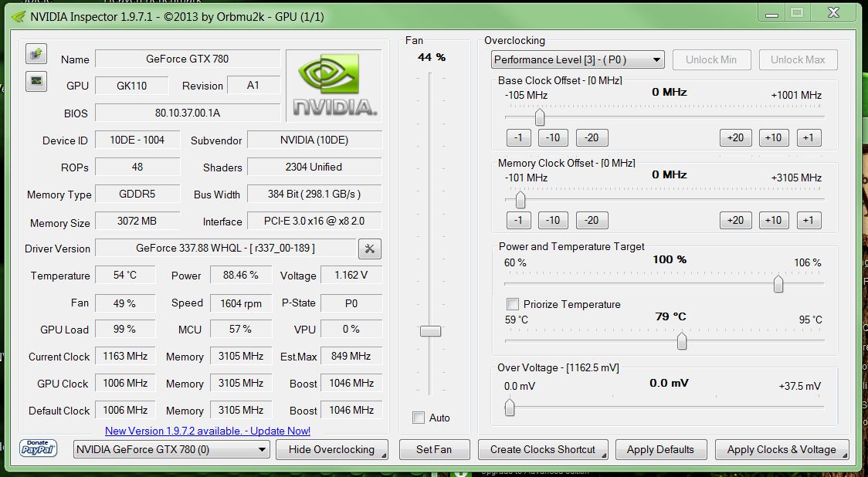The image size is (868, 477).
Task: Click the NVIDIA Inspector title bar icon
Action: (x=19, y=17)
